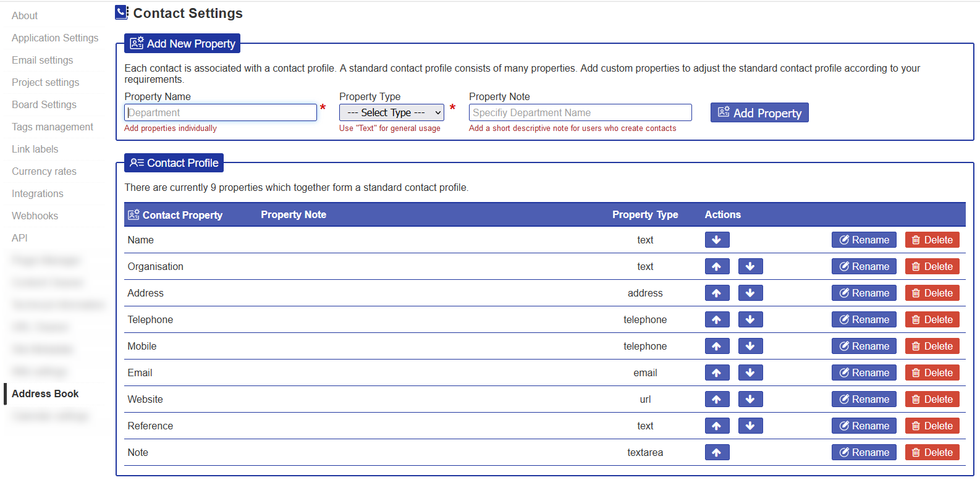Open the About settings page
The image size is (980, 480).
tap(25, 15)
